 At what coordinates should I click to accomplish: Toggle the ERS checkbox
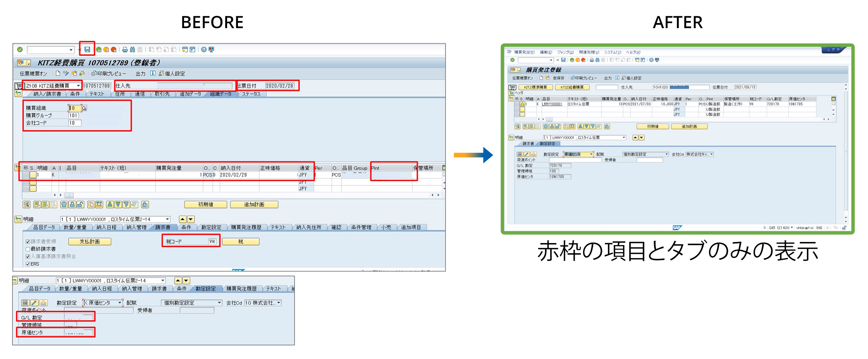pyautogui.click(x=28, y=264)
